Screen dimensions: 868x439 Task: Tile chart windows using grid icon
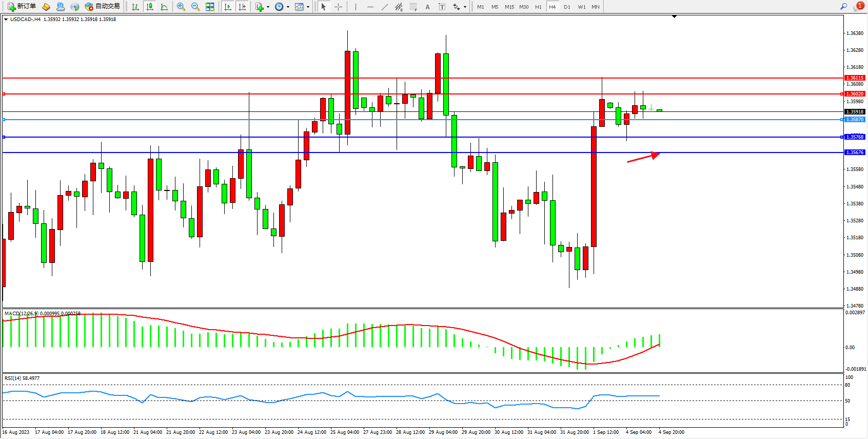tap(210, 7)
